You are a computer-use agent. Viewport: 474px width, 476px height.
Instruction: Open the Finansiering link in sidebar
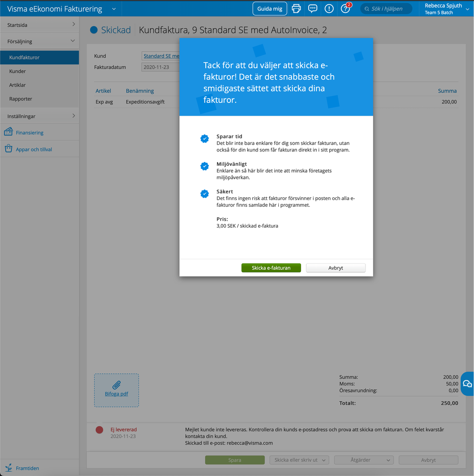[30, 132]
